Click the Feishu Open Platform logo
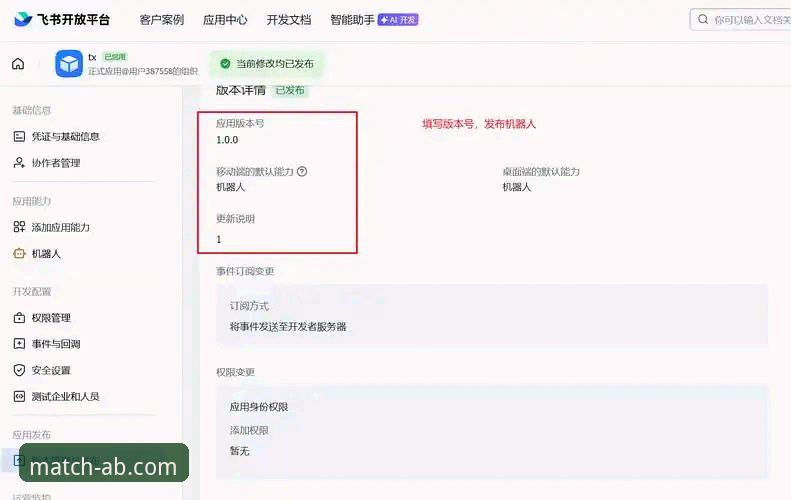This screenshot has height=500, width=791. (61, 20)
